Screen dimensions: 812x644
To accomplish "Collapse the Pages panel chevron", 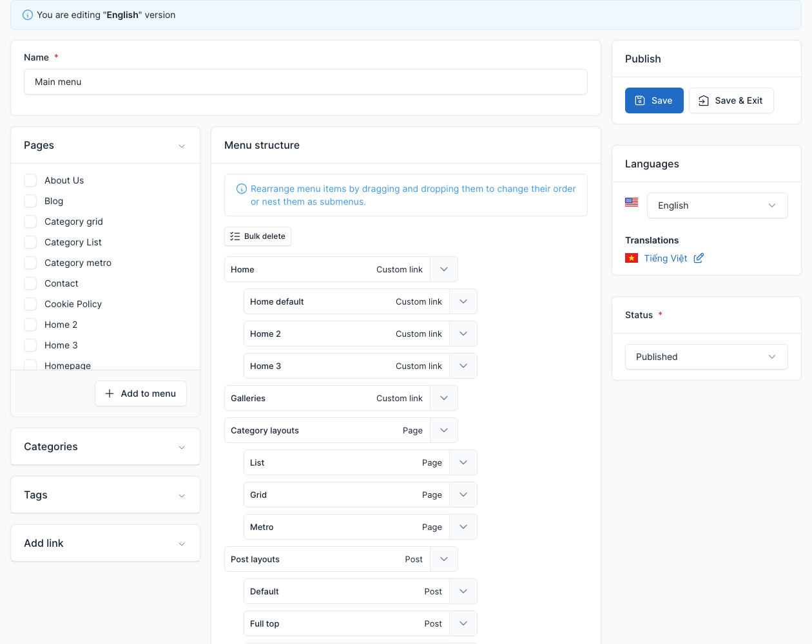I will [x=182, y=146].
